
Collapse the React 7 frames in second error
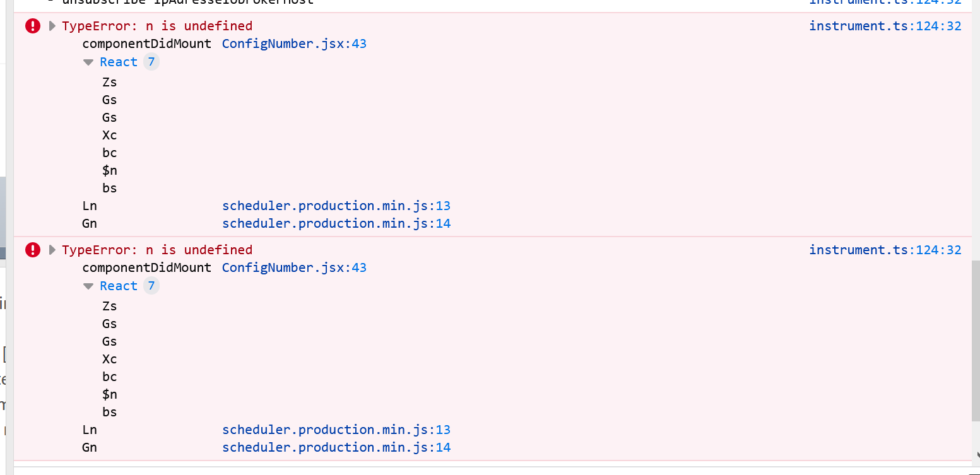(x=88, y=286)
